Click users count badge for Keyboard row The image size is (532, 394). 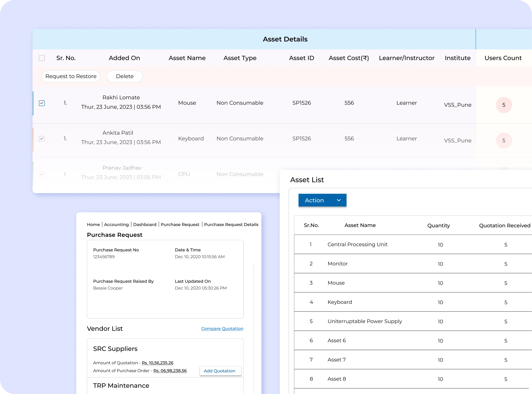[x=504, y=141]
